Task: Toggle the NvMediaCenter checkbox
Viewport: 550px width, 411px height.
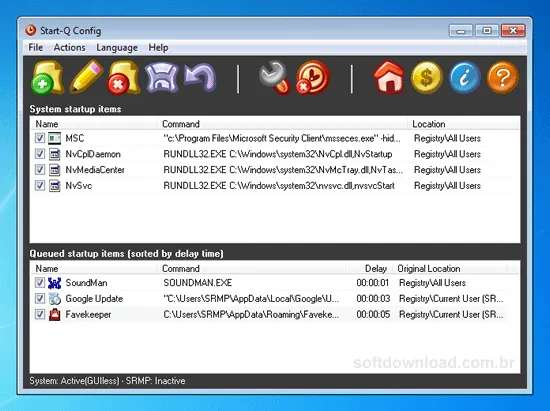Action: (x=40, y=169)
